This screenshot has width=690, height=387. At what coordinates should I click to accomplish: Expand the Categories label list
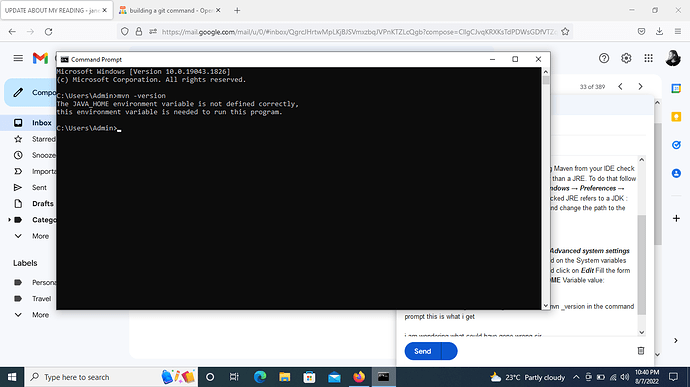[x=9, y=220]
